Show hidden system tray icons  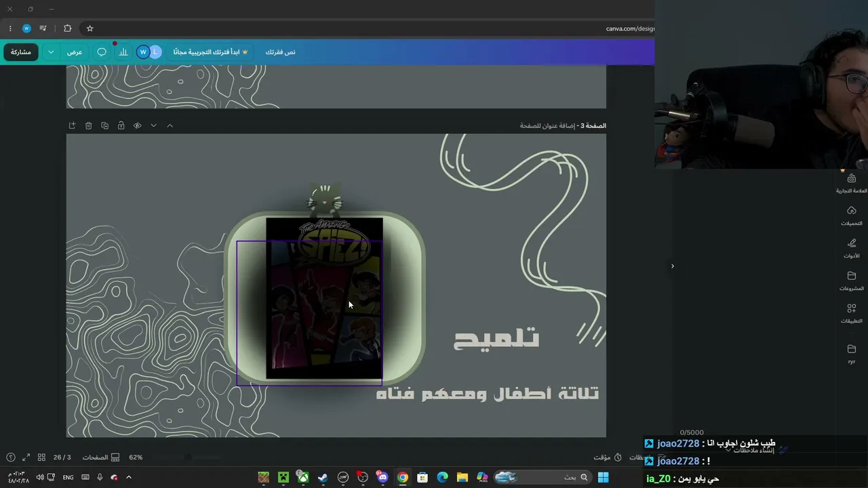point(129,477)
